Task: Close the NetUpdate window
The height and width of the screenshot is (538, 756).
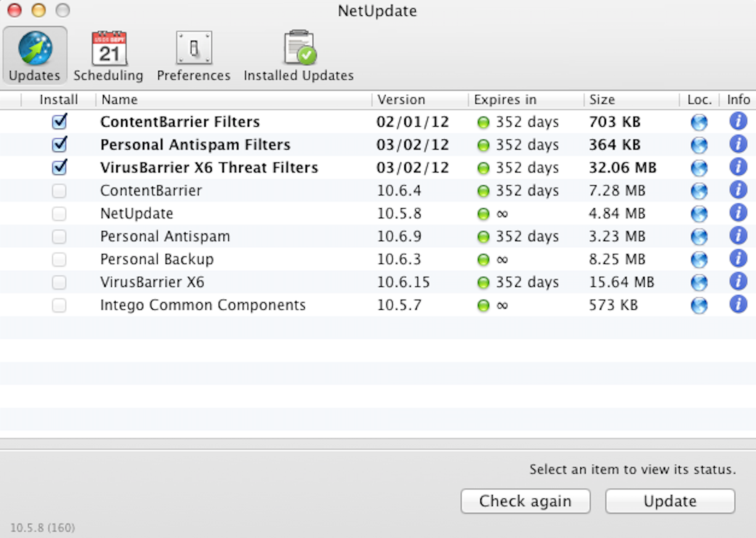Action: click(15, 10)
